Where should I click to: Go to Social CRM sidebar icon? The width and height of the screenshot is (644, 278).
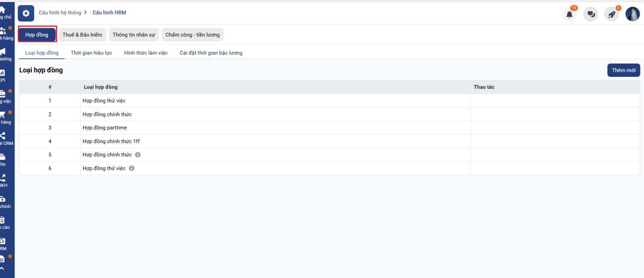tap(4, 138)
